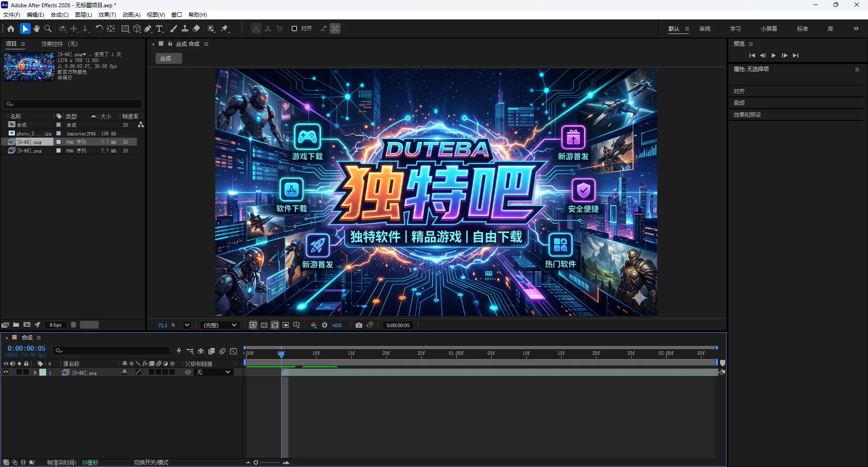Image resolution: width=868 pixels, height=467 pixels.
Task: Select the Hand tool in the toolbar
Action: (x=36, y=29)
